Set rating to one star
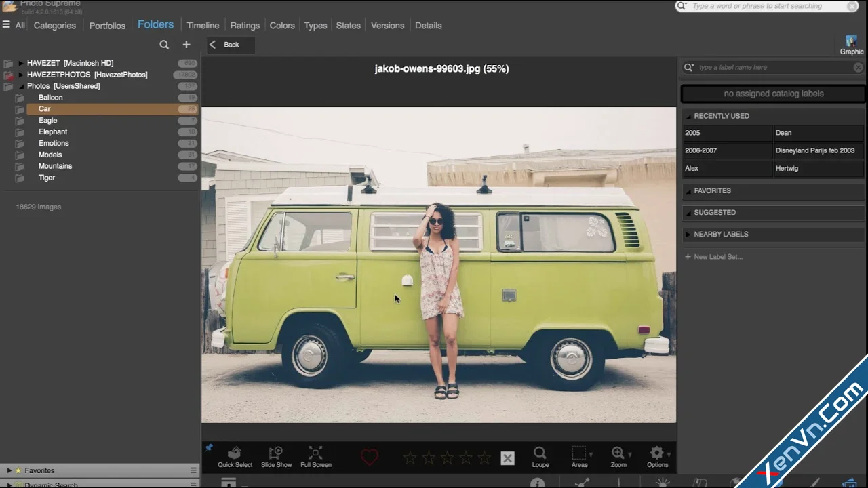The width and height of the screenshot is (868, 488). [x=410, y=458]
